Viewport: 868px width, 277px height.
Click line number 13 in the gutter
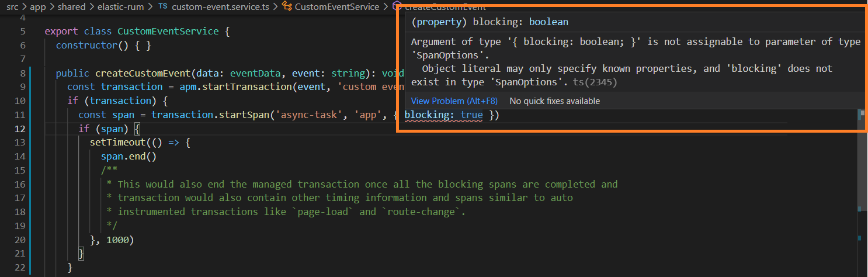coord(20,143)
